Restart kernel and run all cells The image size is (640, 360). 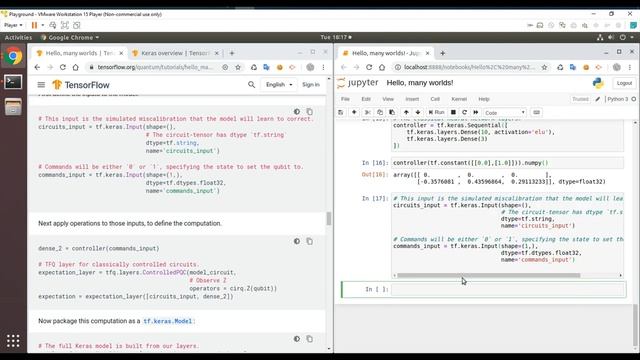476,112
